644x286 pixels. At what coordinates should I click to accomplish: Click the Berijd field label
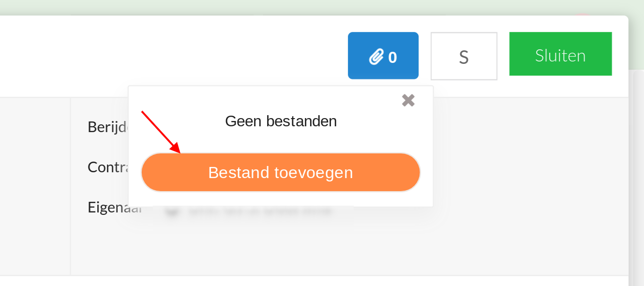click(x=107, y=127)
